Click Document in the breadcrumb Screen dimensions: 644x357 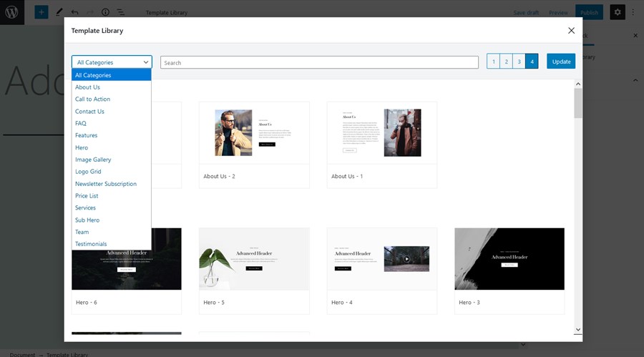(x=23, y=355)
